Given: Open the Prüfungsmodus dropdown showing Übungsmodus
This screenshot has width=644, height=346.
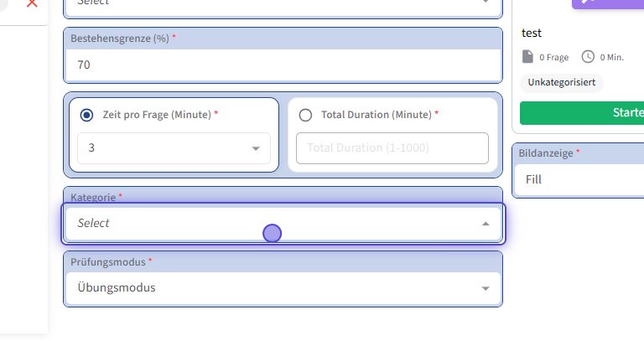Looking at the screenshot, I should point(283,288).
